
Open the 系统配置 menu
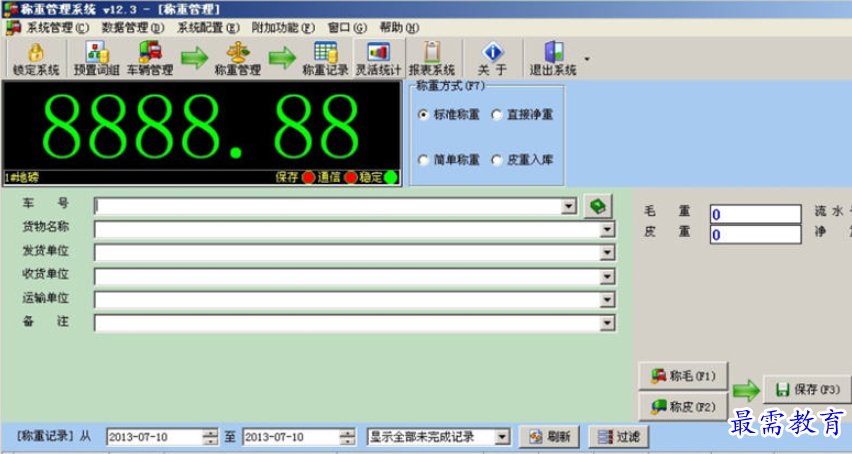[x=208, y=28]
